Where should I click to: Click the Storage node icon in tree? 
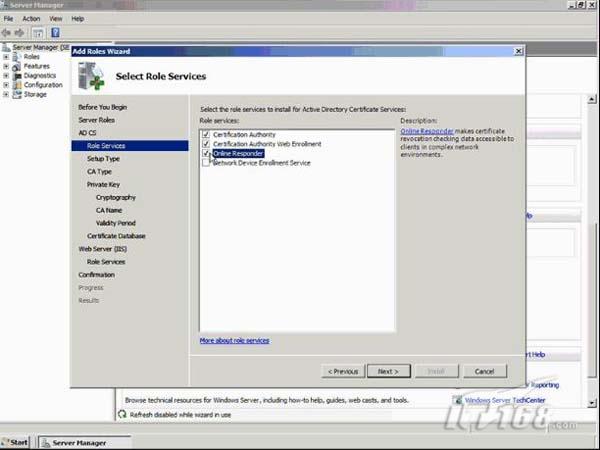17,95
